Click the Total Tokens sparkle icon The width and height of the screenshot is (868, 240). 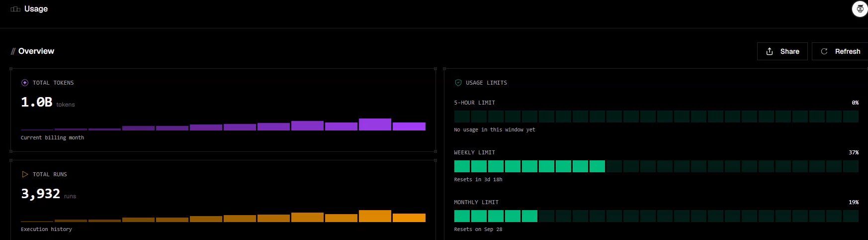point(25,83)
